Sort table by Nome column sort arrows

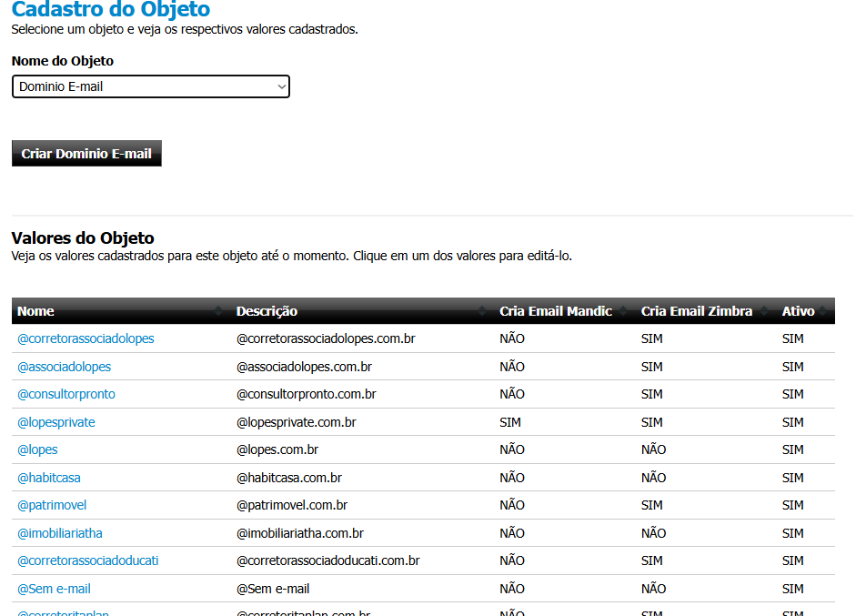point(218,311)
